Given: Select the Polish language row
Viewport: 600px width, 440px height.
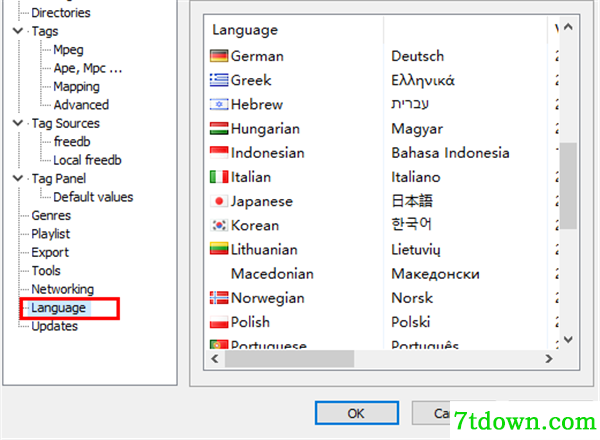Looking at the screenshot, I should click(383, 322).
